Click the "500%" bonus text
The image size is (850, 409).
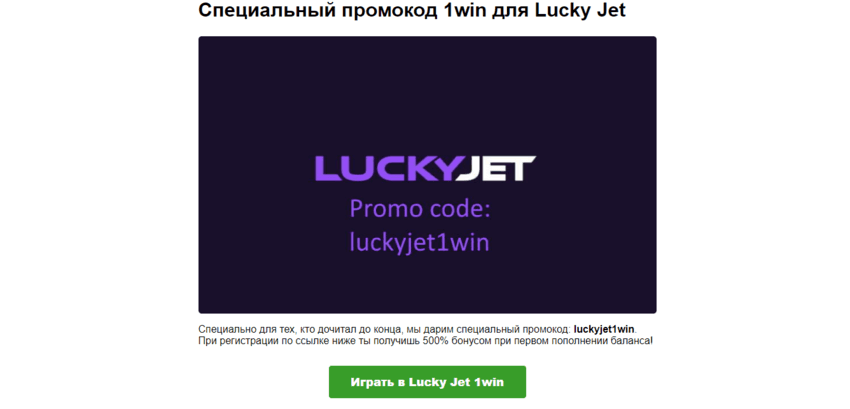click(x=437, y=341)
